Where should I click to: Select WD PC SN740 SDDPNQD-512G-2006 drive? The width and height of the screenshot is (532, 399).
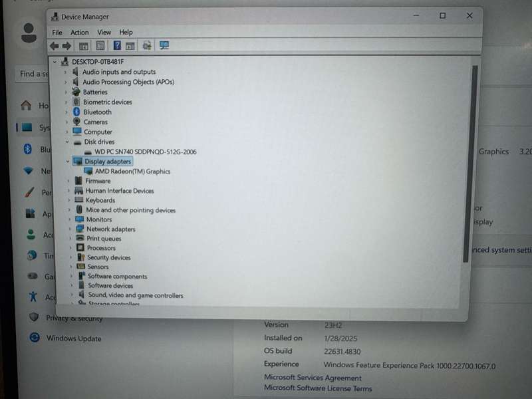click(x=145, y=152)
